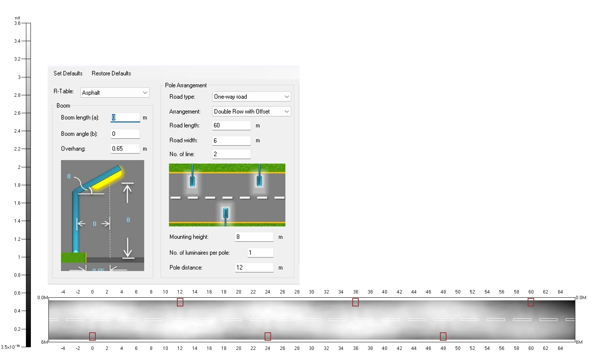Click the red pole marker at 36 m
The height and width of the screenshot is (364, 594).
(355, 302)
